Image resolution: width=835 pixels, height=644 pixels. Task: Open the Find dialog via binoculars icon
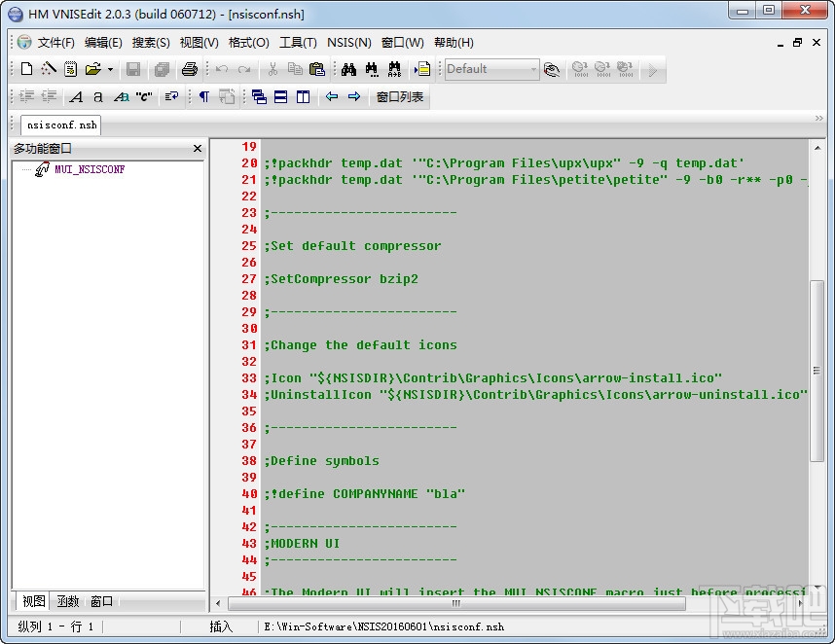click(x=349, y=69)
